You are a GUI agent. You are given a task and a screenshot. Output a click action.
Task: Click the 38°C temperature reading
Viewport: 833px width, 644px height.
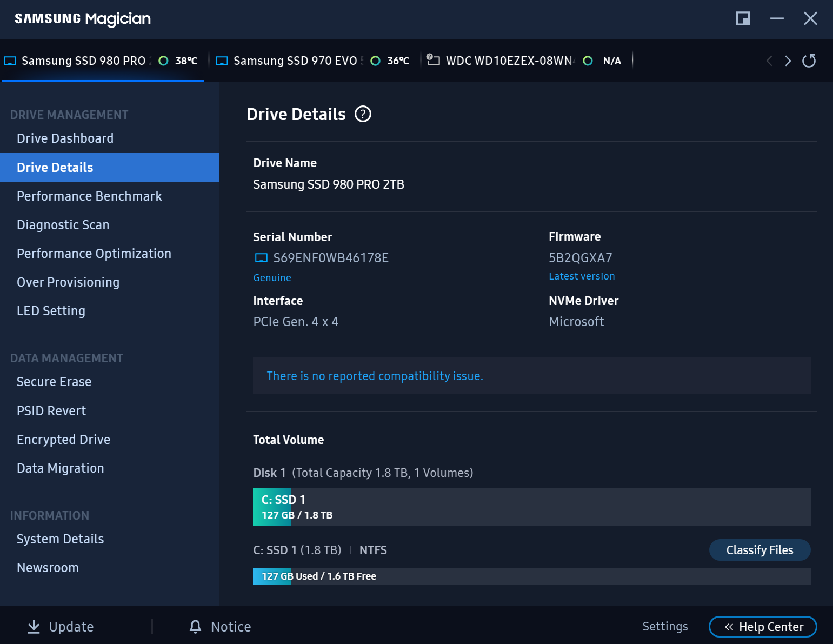pos(186,61)
